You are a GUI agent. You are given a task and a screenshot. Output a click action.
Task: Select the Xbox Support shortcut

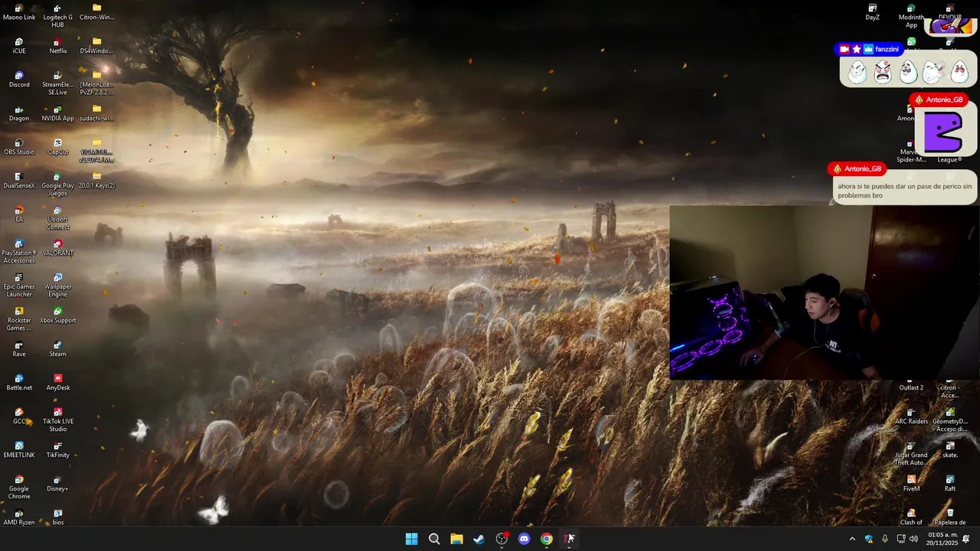tap(57, 315)
